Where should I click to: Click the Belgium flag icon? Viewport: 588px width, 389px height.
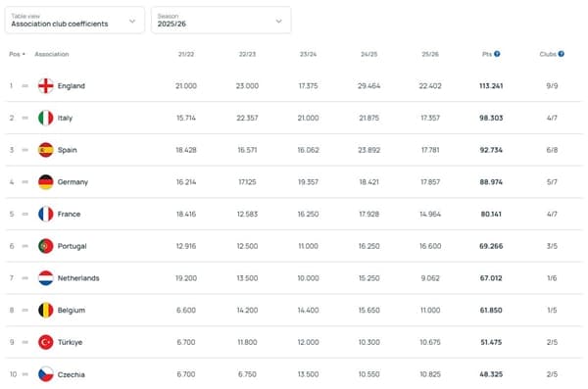[x=46, y=311]
